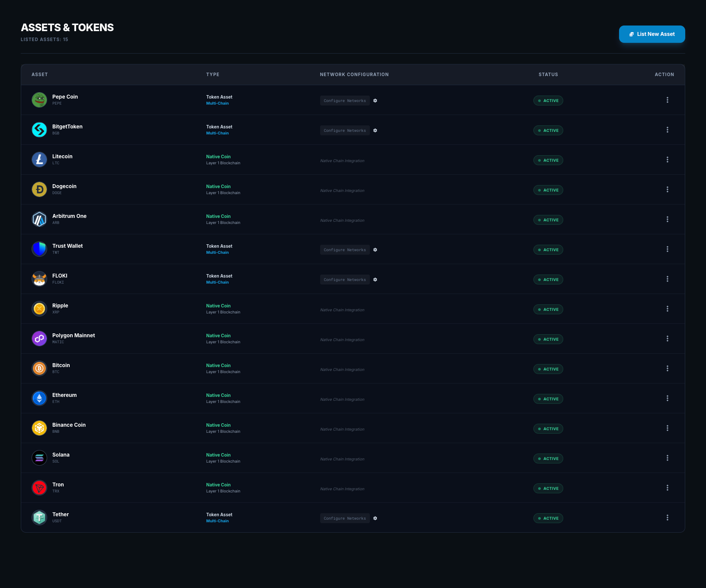Click the Tether network settings gear icon

click(x=375, y=518)
